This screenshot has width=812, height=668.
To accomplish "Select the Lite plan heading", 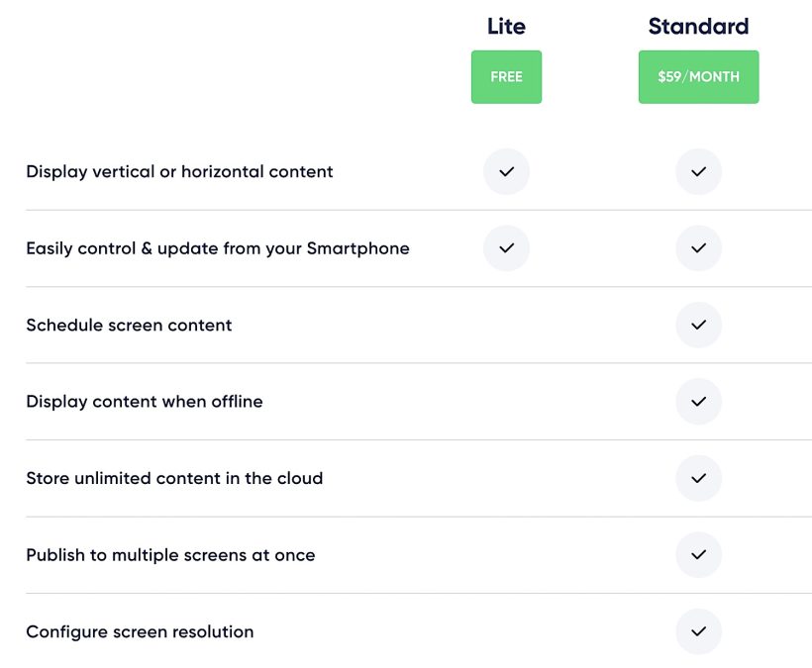I will (x=506, y=27).
